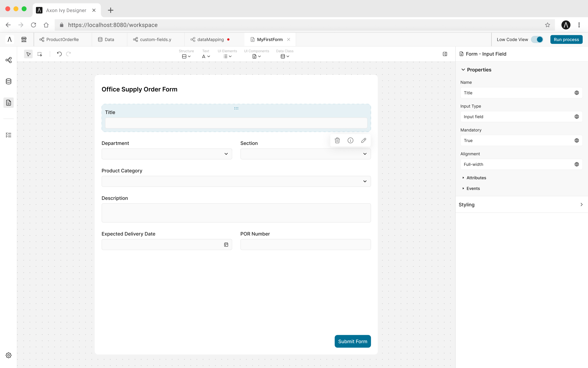The height and width of the screenshot is (368, 588).
Task: Click the globe toggle next to Mandatory
Action: (577, 140)
